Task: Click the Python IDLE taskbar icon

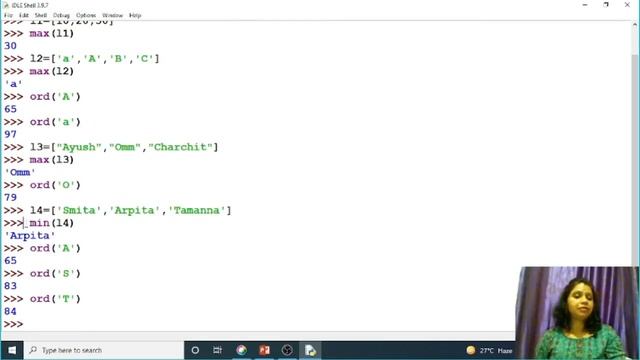Action: click(x=310, y=350)
